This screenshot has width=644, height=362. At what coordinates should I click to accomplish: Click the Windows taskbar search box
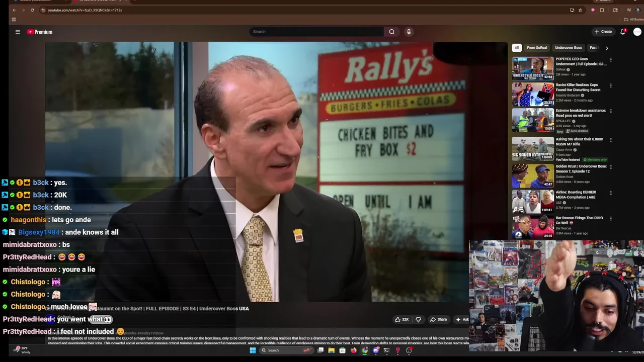(x=286, y=350)
